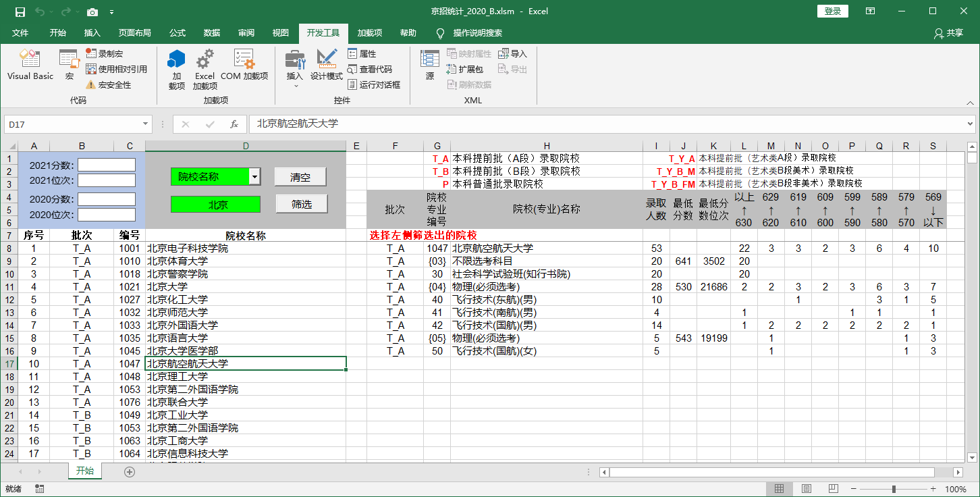Viewport: 980px width, 497px height.
Task: Open the File (文件) tab
Action: tap(20, 32)
